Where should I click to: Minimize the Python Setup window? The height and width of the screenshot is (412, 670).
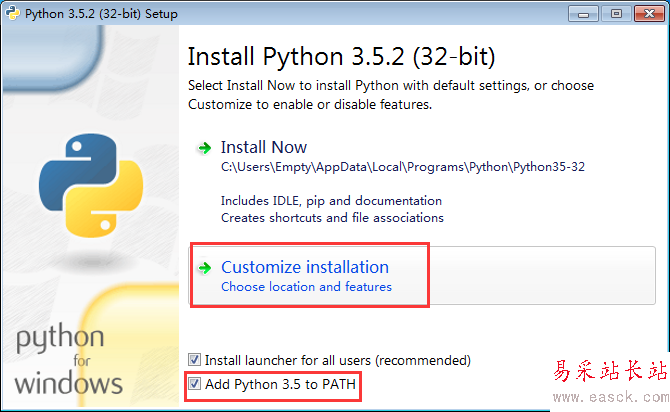[581, 12]
